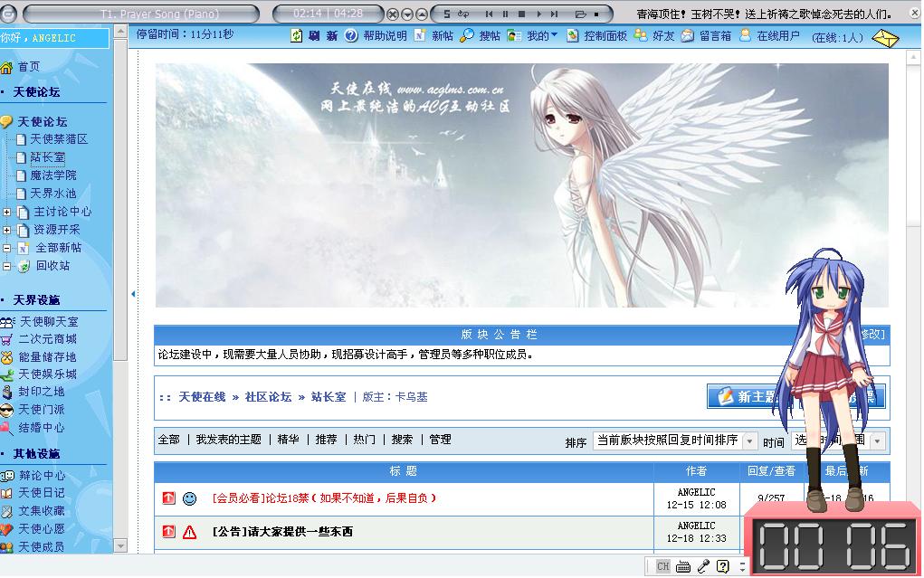Open the 天使禁猎区 forum in tree
The height and width of the screenshot is (578, 924).
59,139
